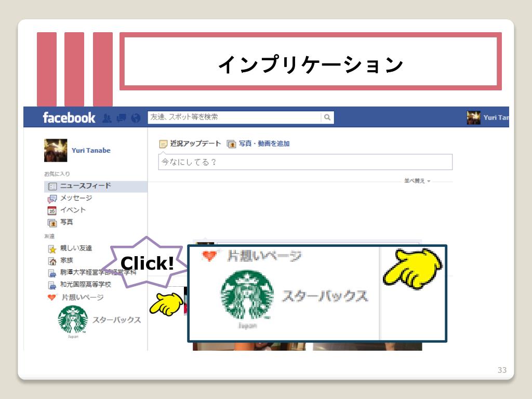Open 親しい友達 friend list
Viewport: 532px width, 399px height.
[76, 248]
